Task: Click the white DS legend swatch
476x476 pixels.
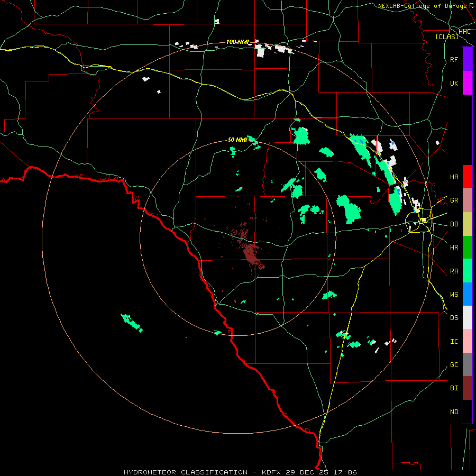Action: pos(467,317)
